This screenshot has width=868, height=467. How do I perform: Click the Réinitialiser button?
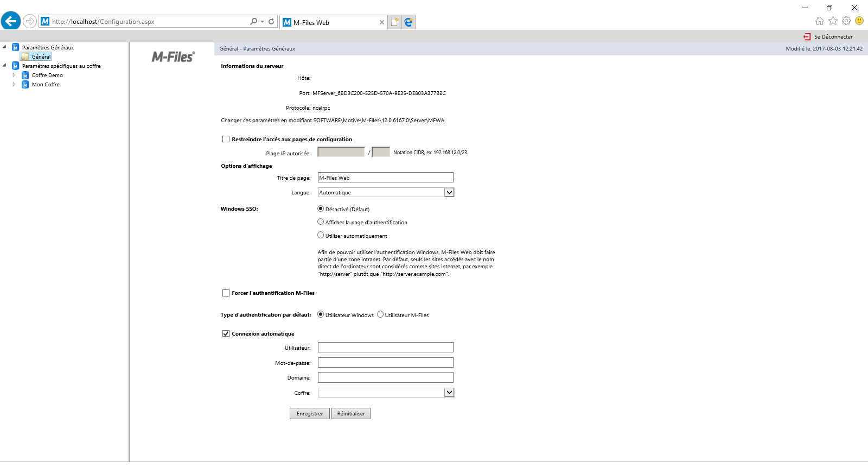tap(350, 414)
